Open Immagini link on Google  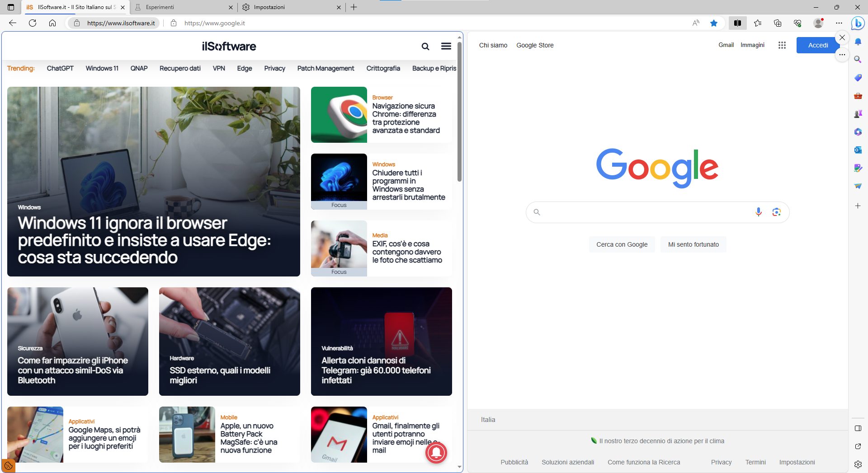[x=752, y=45]
